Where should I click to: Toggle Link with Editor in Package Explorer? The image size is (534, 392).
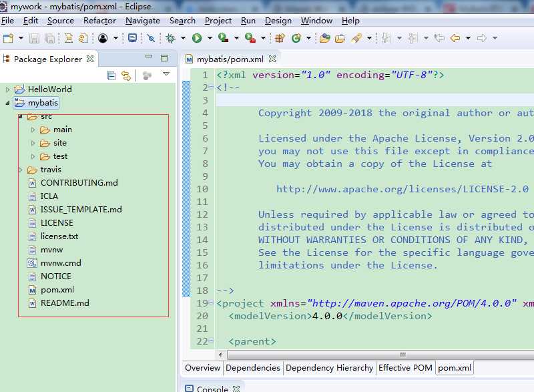click(126, 75)
